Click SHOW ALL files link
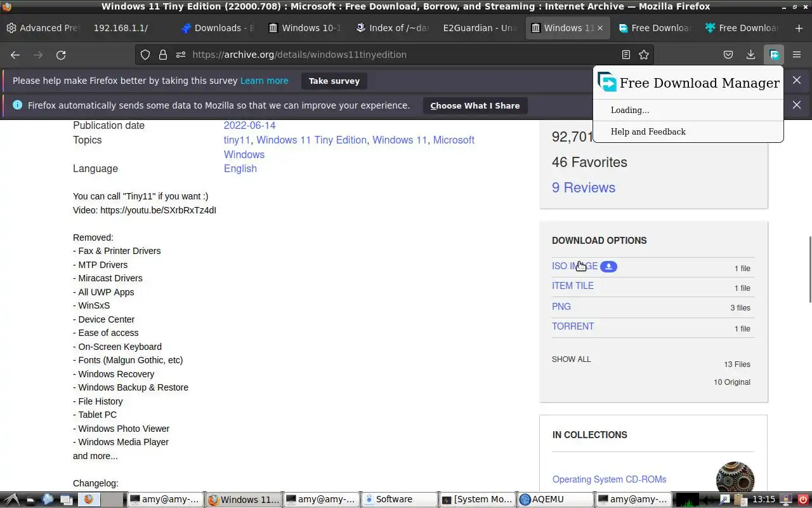The width and height of the screenshot is (812, 508). (571, 359)
